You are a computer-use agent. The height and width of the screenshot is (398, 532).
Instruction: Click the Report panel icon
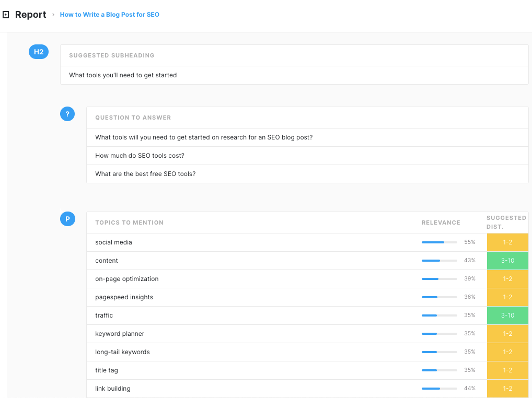tap(6, 15)
